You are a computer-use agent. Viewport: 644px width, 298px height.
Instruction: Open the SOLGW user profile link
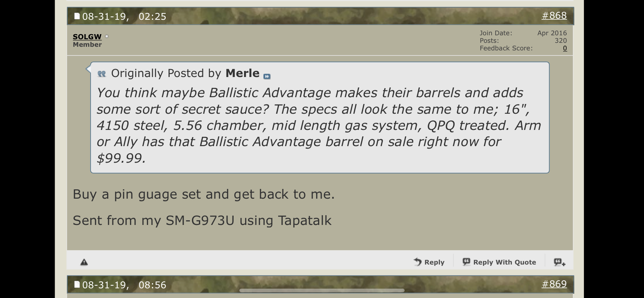point(87,37)
